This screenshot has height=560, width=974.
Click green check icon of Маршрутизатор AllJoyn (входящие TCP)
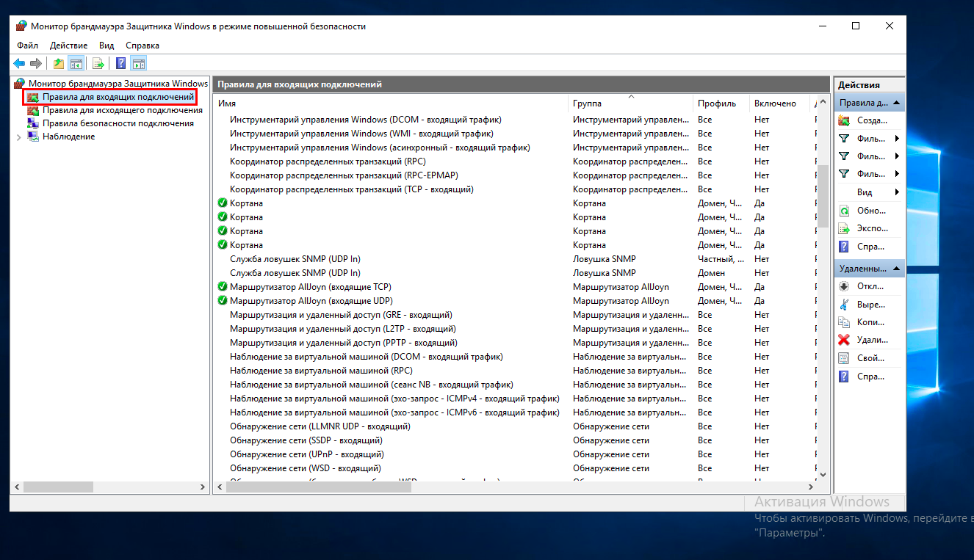pos(223,287)
